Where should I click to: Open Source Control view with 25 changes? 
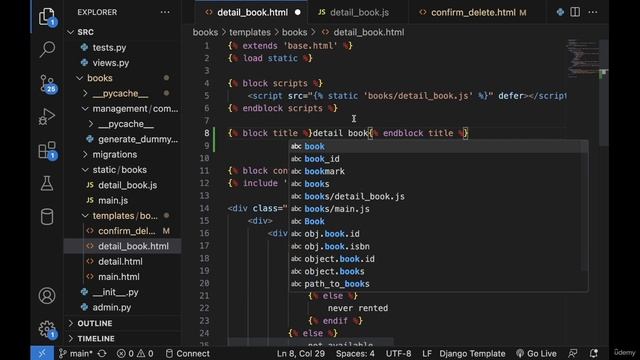(x=47, y=84)
